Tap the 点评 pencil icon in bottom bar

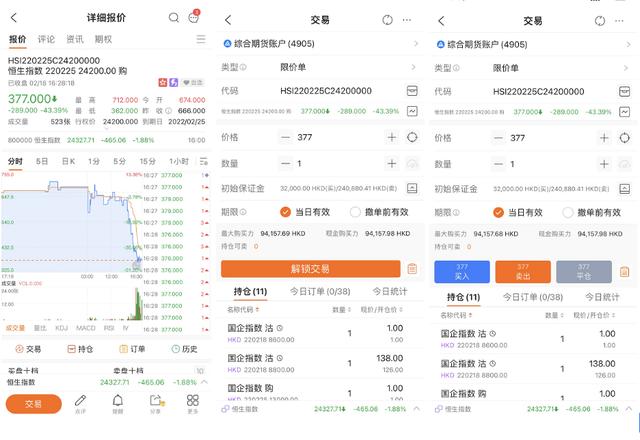80,403
